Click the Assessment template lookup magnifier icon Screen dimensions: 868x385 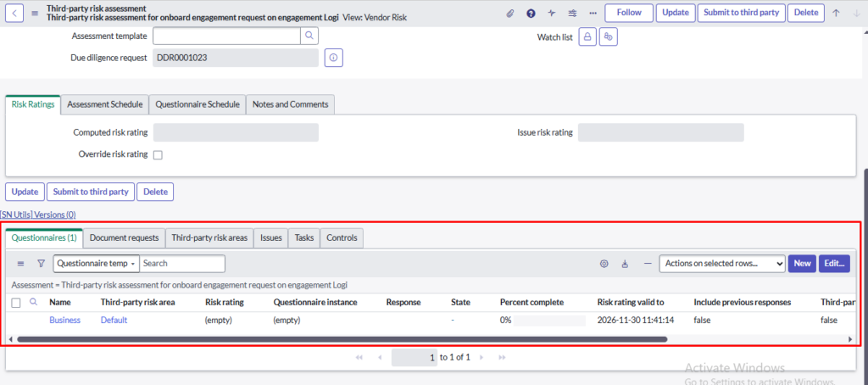(x=309, y=36)
